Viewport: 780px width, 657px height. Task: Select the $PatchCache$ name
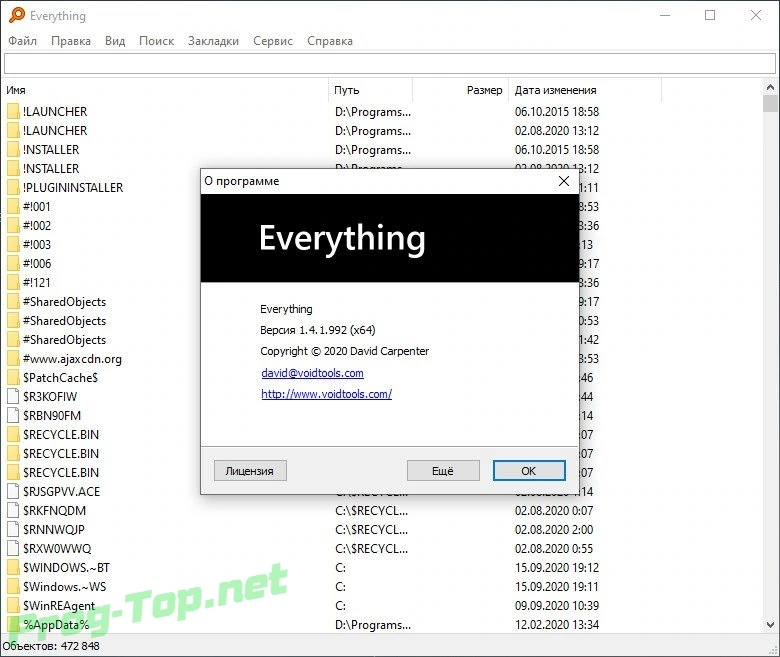60,377
